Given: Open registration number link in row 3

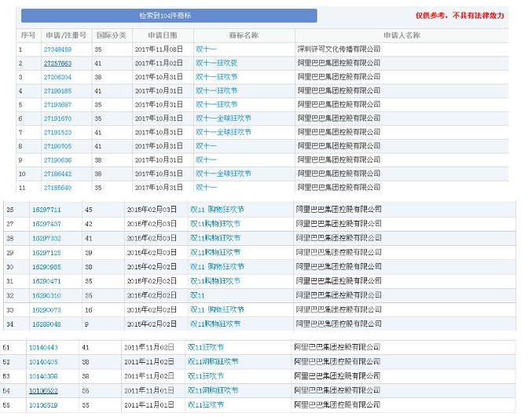Looking at the screenshot, I should tap(57, 77).
